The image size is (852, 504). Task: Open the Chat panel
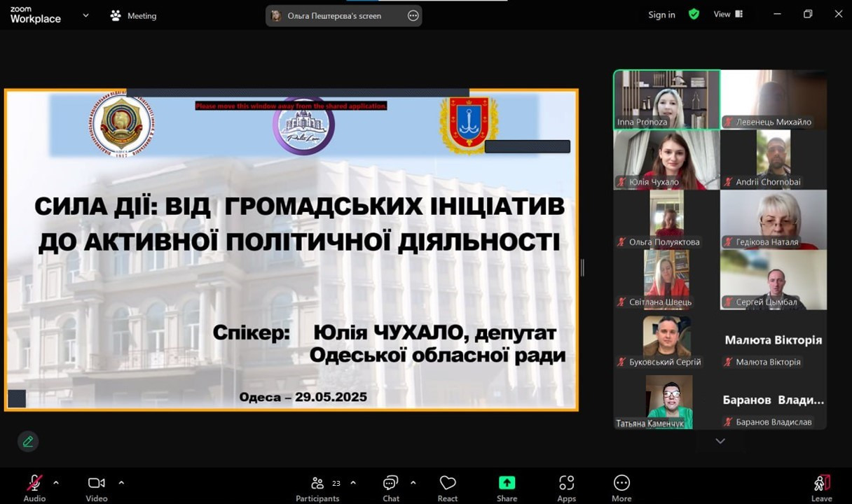(x=391, y=488)
